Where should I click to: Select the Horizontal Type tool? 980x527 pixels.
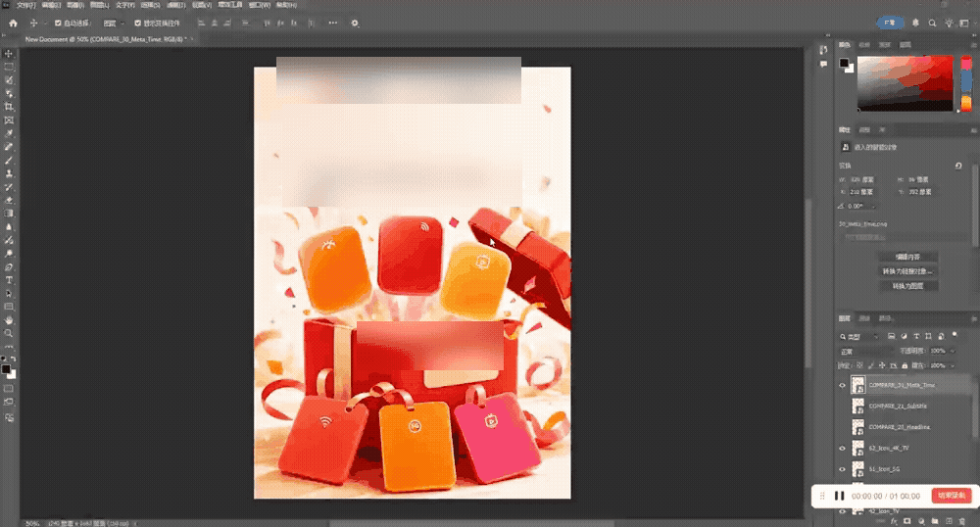tap(9, 280)
